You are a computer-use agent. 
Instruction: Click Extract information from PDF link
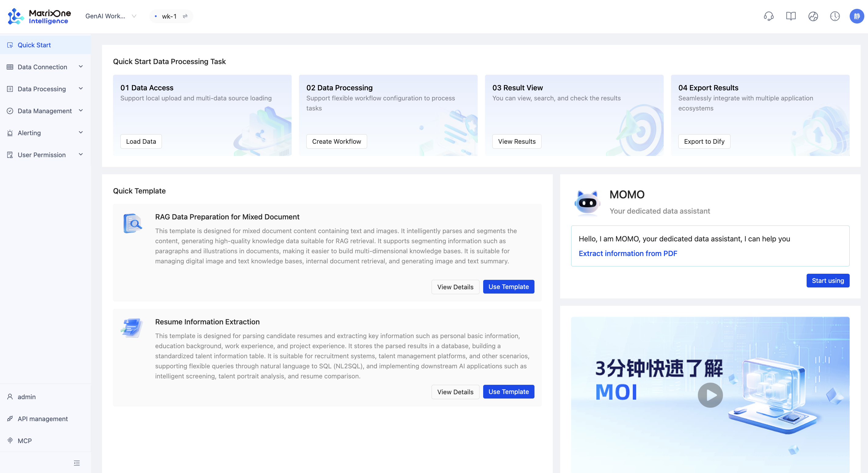pyautogui.click(x=628, y=254)
